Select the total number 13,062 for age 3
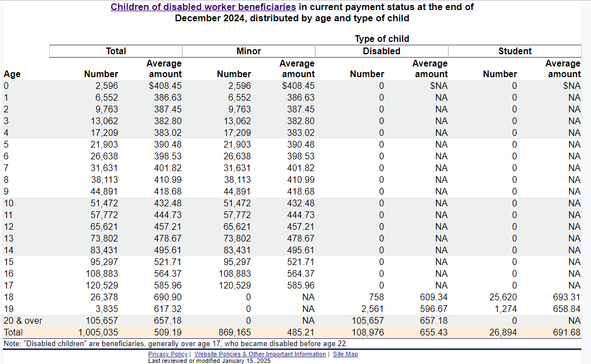 [104, 121]
